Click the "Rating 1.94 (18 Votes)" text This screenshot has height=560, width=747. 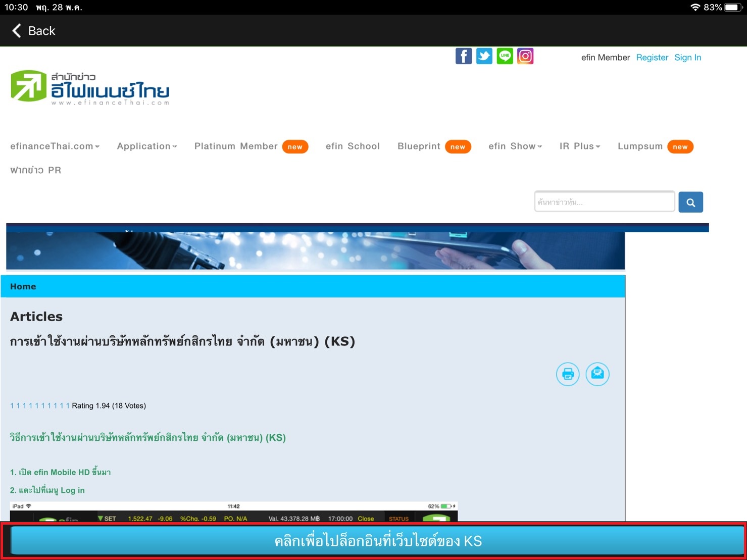pos(109,406)
